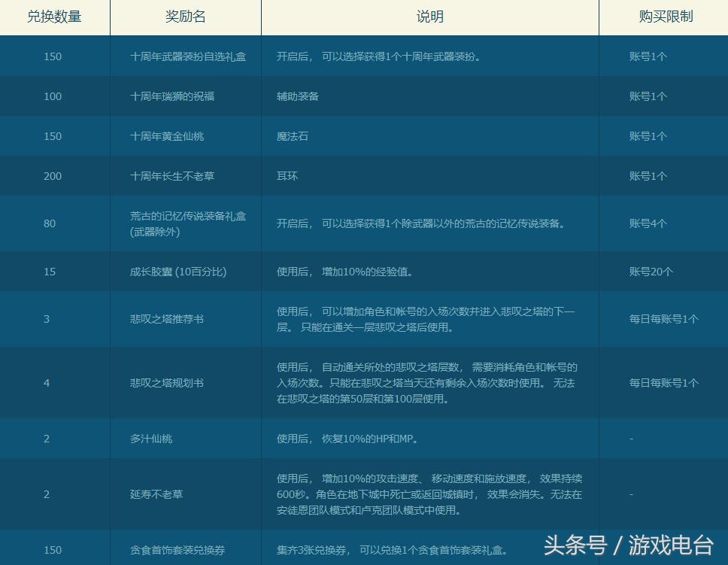Click limit 账号1个 in 十周年瑞狮的祝福 row
728x565 pixels.
coord(648,96)
